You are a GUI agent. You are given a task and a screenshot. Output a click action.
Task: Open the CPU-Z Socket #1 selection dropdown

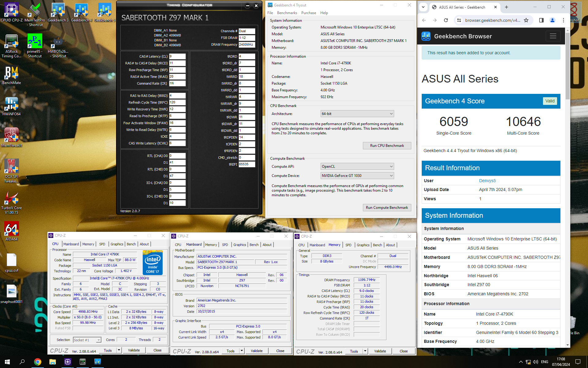pos(87,340)
